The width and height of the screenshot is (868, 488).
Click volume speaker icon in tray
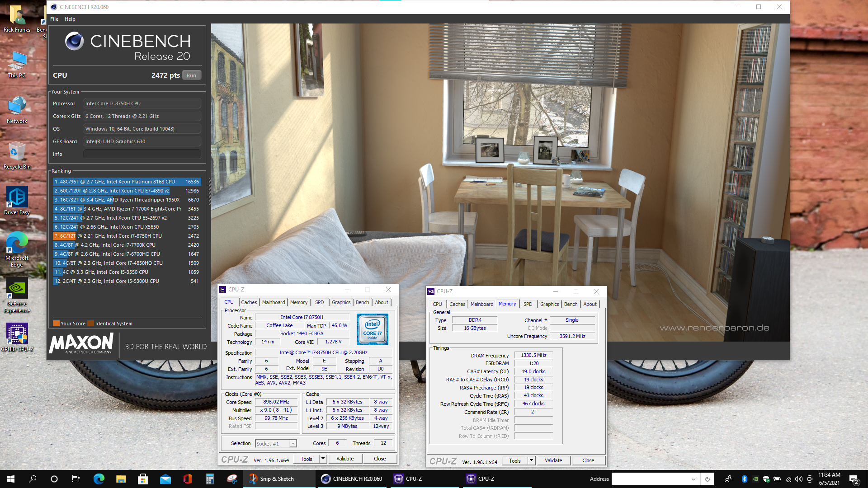click(x=799, y=479)
